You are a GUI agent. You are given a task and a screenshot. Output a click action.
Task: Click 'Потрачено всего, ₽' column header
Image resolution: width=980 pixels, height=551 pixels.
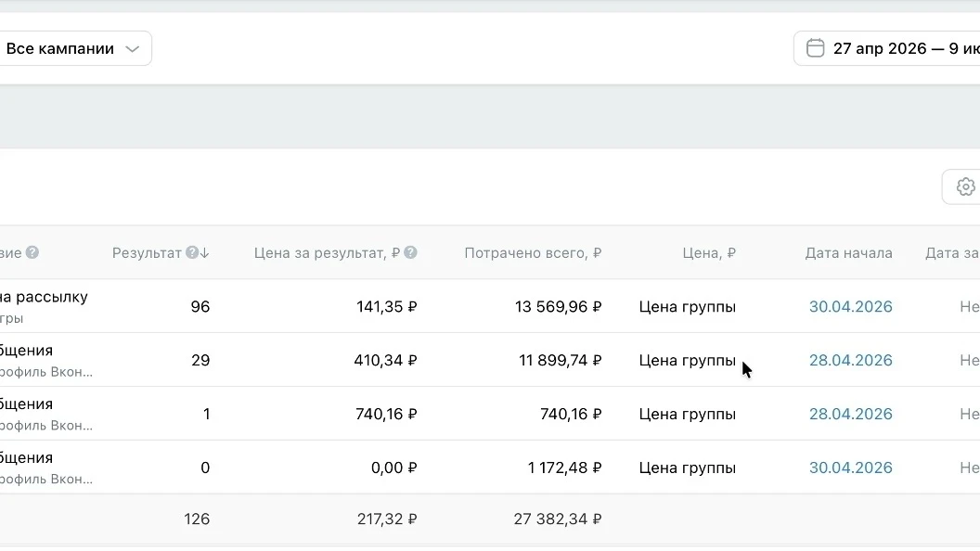(533, 253)
